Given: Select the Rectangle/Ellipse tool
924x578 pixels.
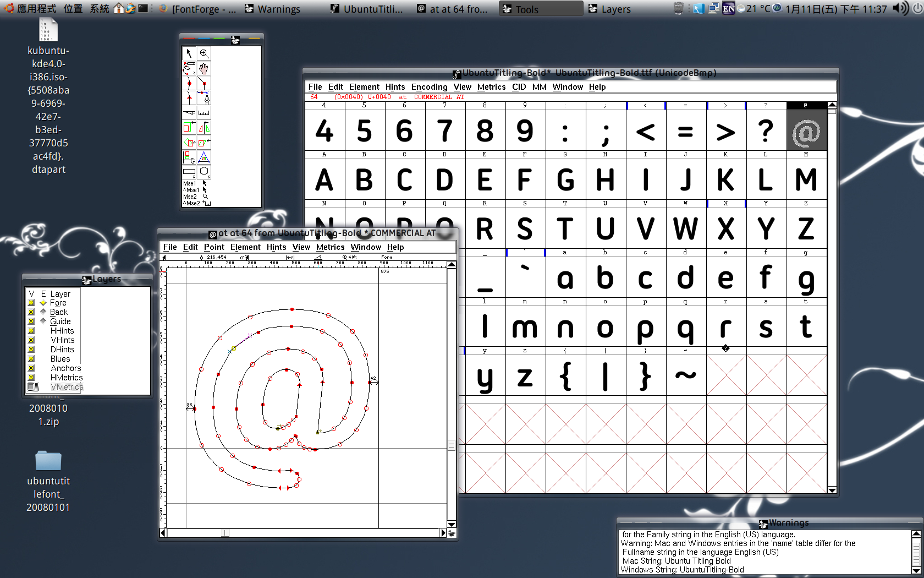Looking at the screenshot, I should click(189, 172).
